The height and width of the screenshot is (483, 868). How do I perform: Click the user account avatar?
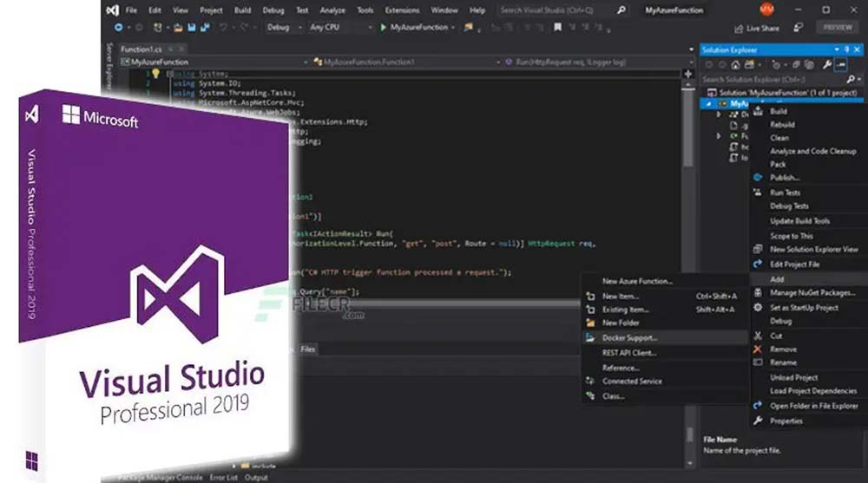(x=766, y=10)
